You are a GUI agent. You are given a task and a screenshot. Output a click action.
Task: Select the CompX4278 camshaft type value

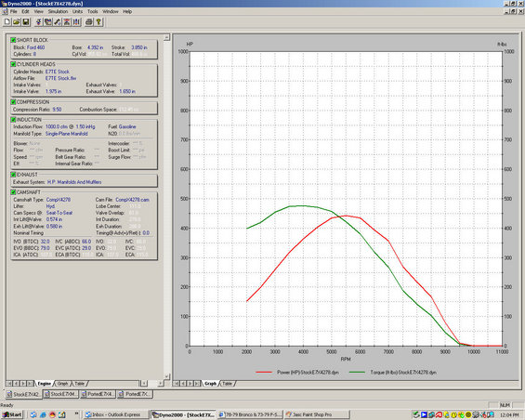pyautogui.click(x=59, y=200)
